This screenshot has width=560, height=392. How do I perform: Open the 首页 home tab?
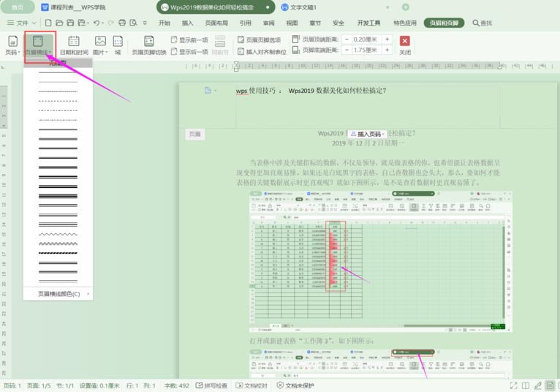point(17,7)
